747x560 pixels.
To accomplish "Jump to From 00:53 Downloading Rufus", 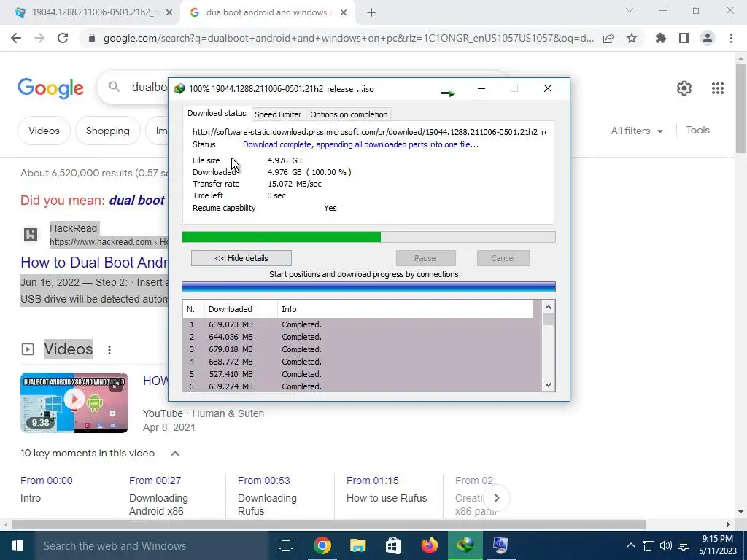I will click(x=267, y=496).
